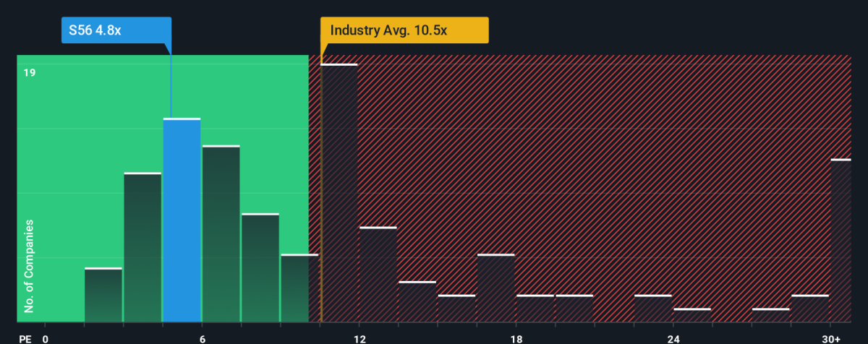The height and width of the screenshot is (344, 868).
Task: Click the x-axis label 24
Action: click(673, 339)
